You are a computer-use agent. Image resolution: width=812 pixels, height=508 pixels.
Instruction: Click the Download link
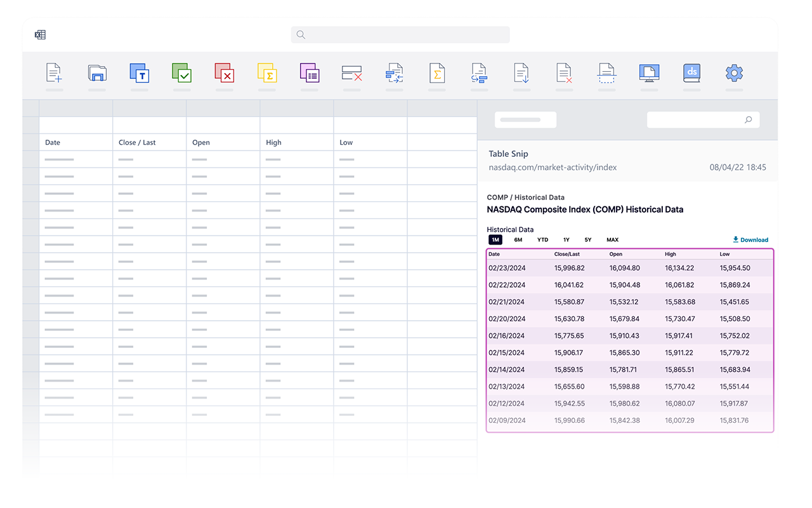pos(750,239)
